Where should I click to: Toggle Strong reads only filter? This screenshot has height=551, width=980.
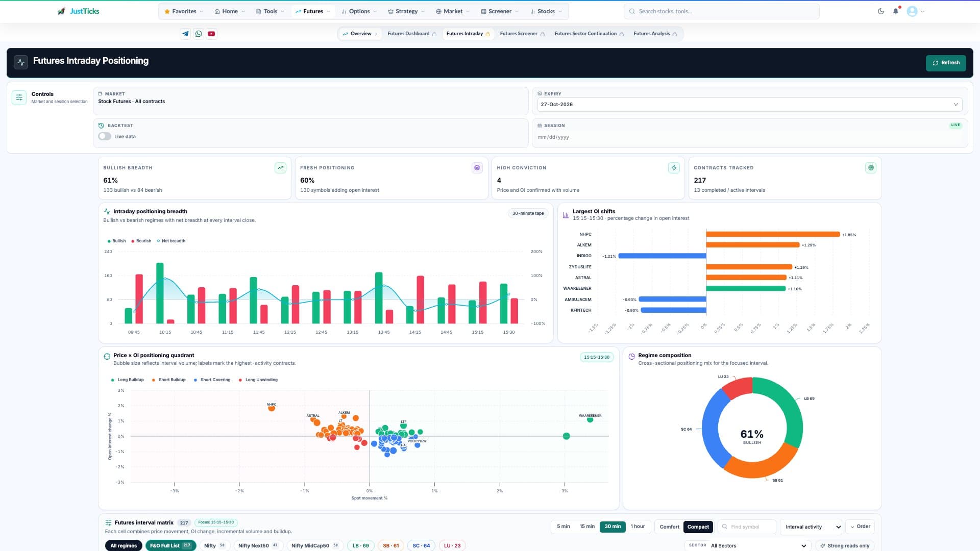(845, 545)
